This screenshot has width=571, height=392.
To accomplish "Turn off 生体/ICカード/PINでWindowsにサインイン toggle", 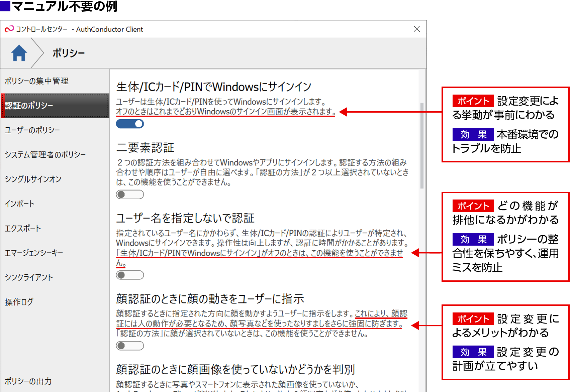I will pos(130,124).
